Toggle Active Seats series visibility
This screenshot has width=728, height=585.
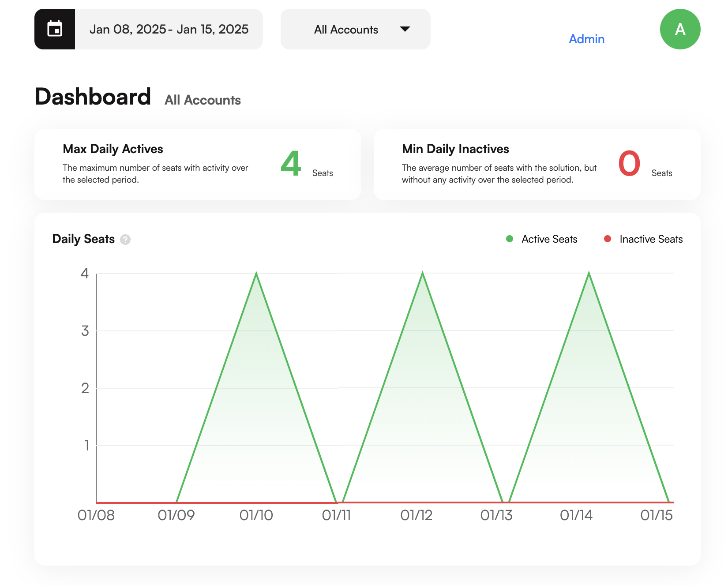point(549,239)
